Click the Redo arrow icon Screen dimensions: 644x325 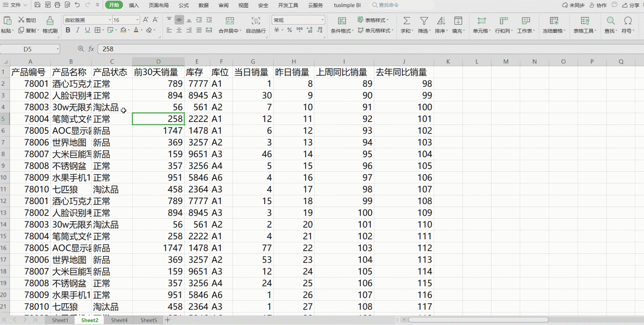click(x=88, y=5)
